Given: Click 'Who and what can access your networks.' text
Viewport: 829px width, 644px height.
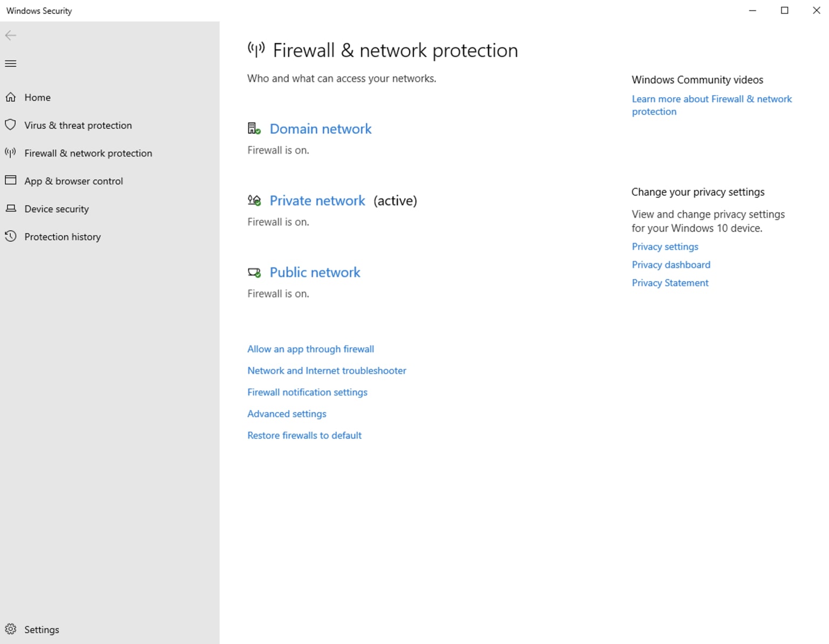Looking at the screenshot, I should click(x=342, y=78).
